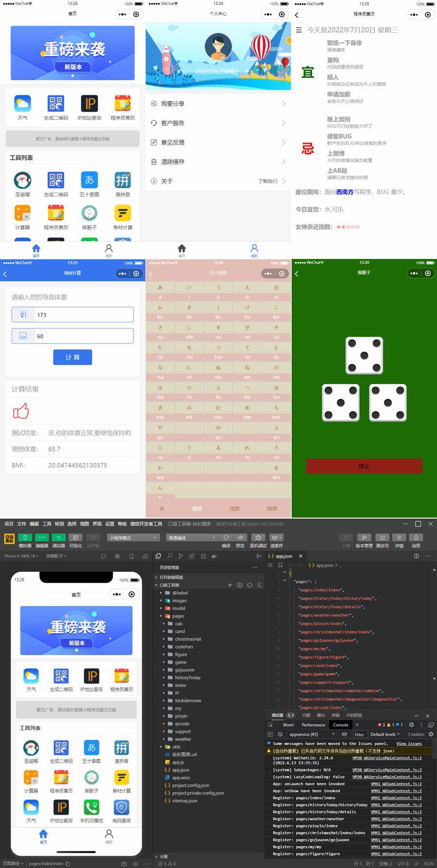Image resolution: width=437 pixels, height=868 pixels.
Task: Open the mini program mode (小程序模式) dropdown
Action: tap(134, 538)
